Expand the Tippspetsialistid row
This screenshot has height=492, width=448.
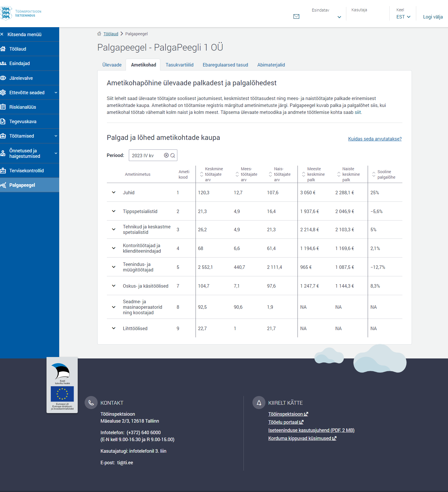pyautogui.click(x=114, y=211)
